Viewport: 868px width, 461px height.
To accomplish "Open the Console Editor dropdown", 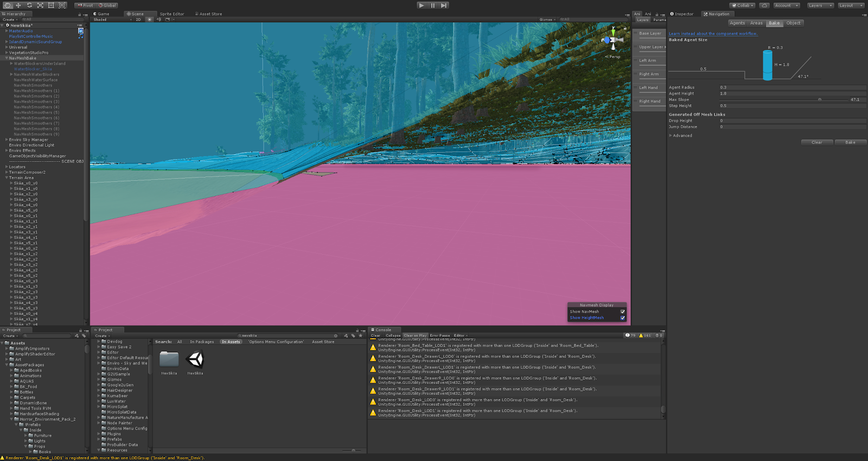I will click(461, 336).
